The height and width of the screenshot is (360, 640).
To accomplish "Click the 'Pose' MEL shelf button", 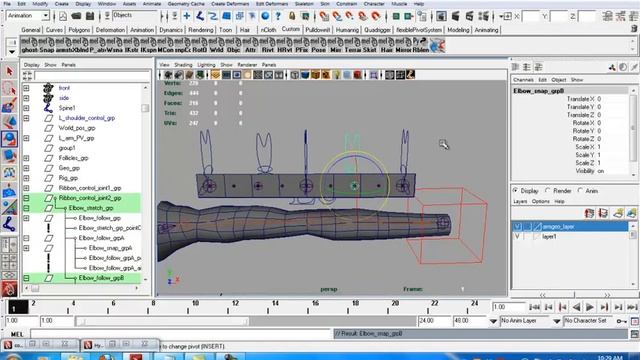I will (x=319, y=45).
